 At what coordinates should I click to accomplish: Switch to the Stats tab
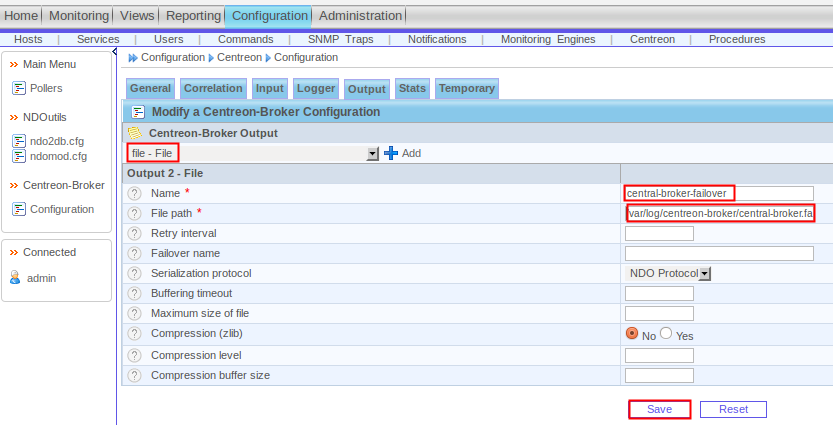[x=412, y=89]
